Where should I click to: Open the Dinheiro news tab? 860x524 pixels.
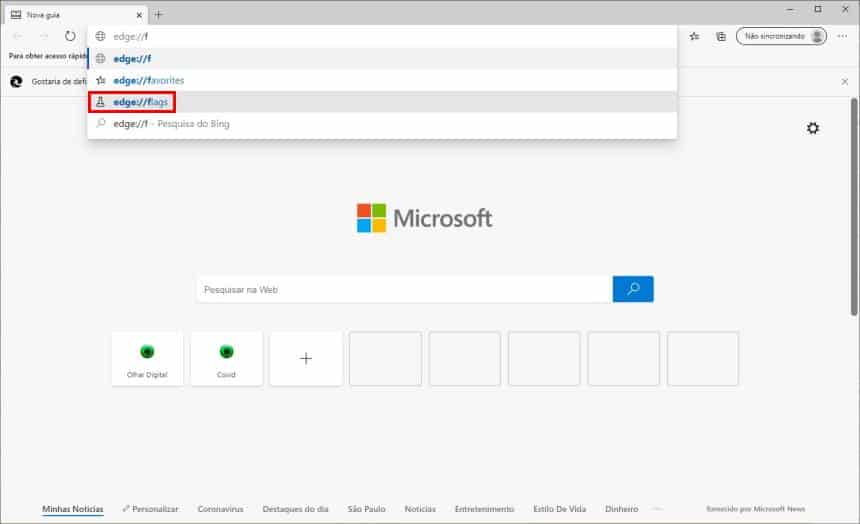pyautogui.click(x=621, y=509)
